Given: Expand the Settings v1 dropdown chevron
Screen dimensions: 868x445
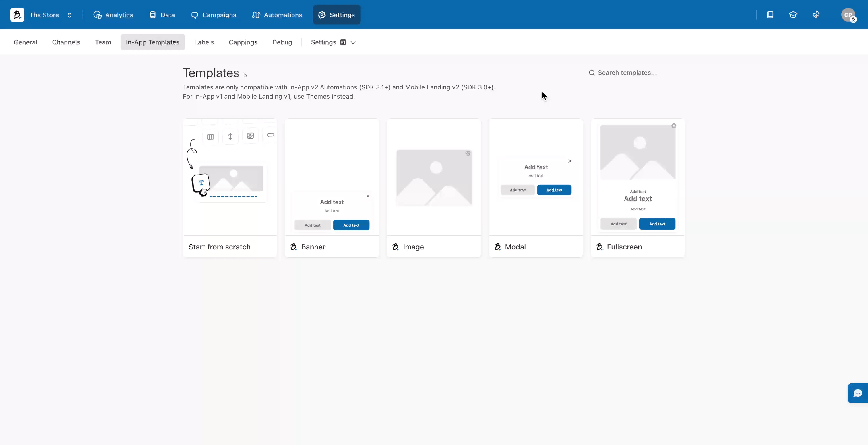Looking at the screenshot, I should coord(353,42).
